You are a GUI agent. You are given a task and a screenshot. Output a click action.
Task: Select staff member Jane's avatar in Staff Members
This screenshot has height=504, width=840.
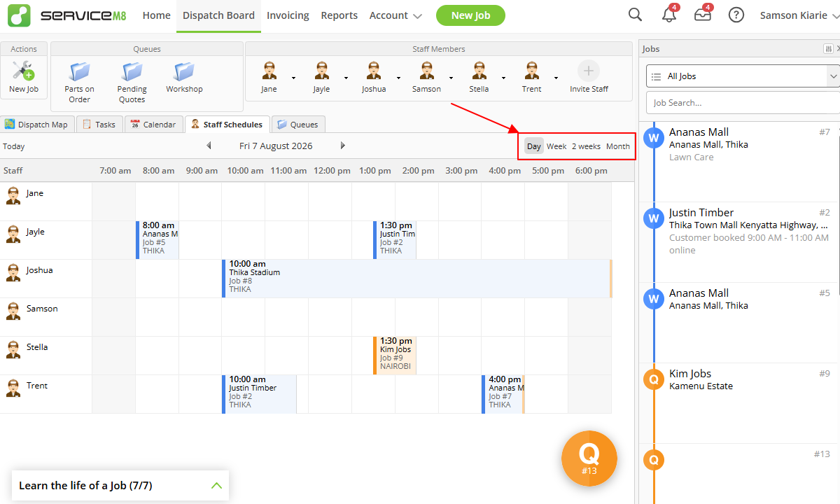coord(269,71)
